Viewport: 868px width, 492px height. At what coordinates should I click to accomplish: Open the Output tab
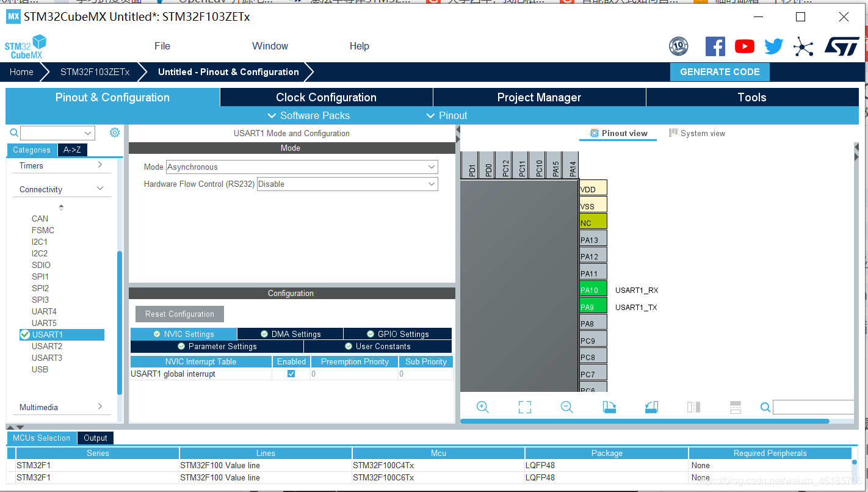(x=95, y=438)
